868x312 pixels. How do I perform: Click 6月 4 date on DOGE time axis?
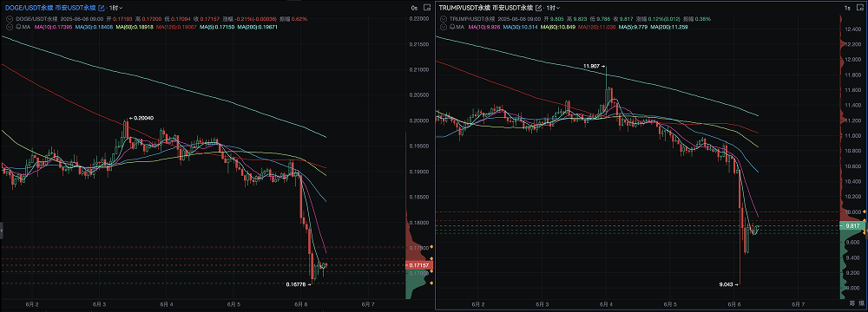coord(167,303)
